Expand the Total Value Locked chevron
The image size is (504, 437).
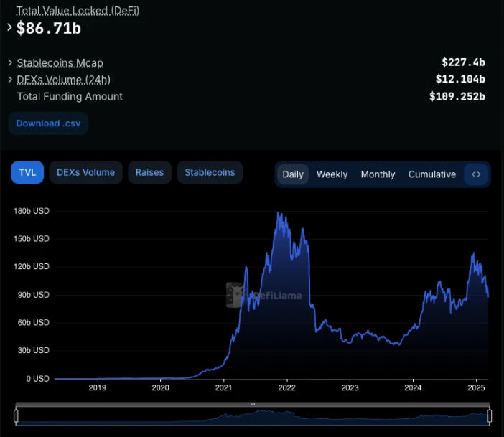pos(9,27)
